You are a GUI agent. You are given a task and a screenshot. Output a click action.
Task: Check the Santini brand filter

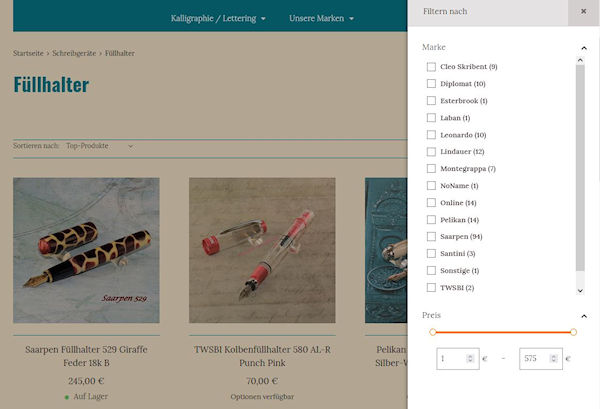(431, 253)
